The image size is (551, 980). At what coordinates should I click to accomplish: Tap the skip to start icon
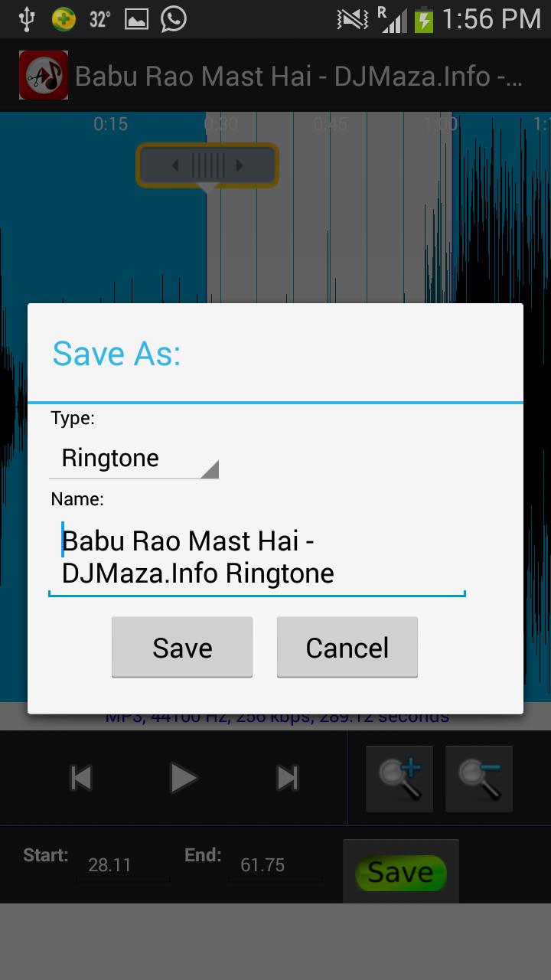[81, 779]
